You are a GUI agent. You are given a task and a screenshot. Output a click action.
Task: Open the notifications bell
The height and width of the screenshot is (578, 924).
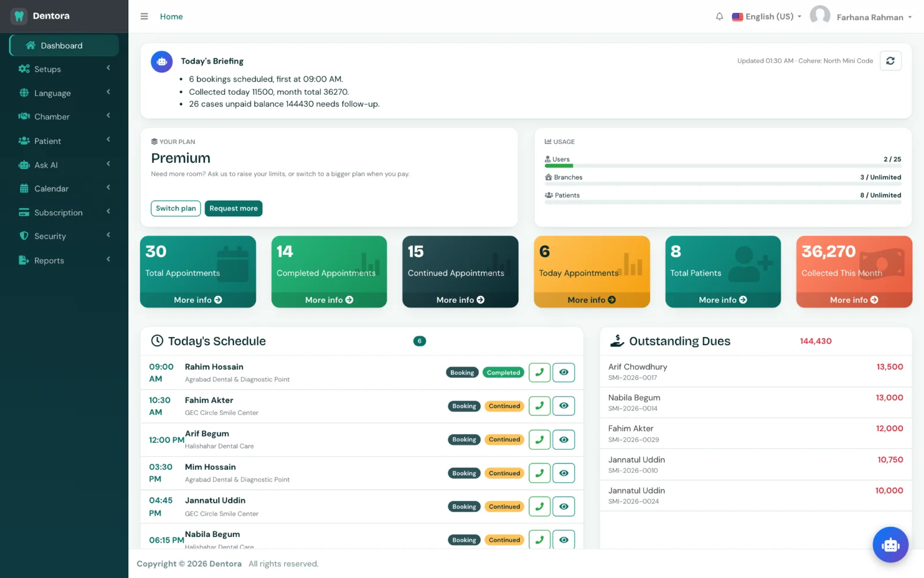[x=720, y=17]
